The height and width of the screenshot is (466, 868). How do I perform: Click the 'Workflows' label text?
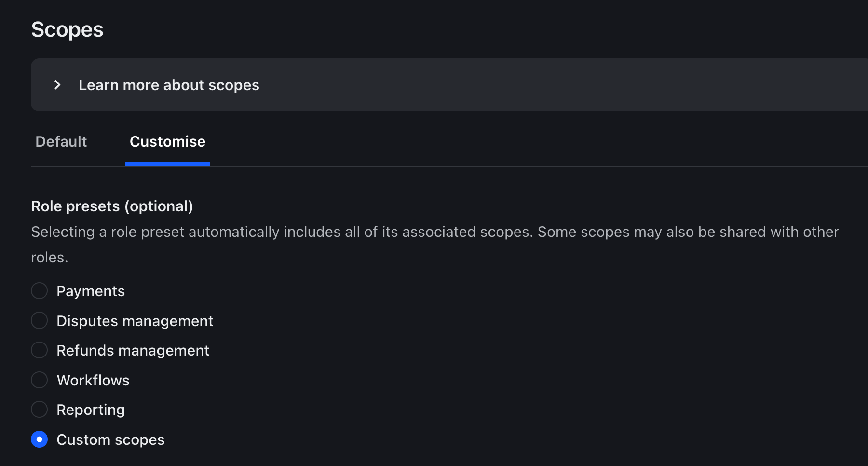(93, 380)
